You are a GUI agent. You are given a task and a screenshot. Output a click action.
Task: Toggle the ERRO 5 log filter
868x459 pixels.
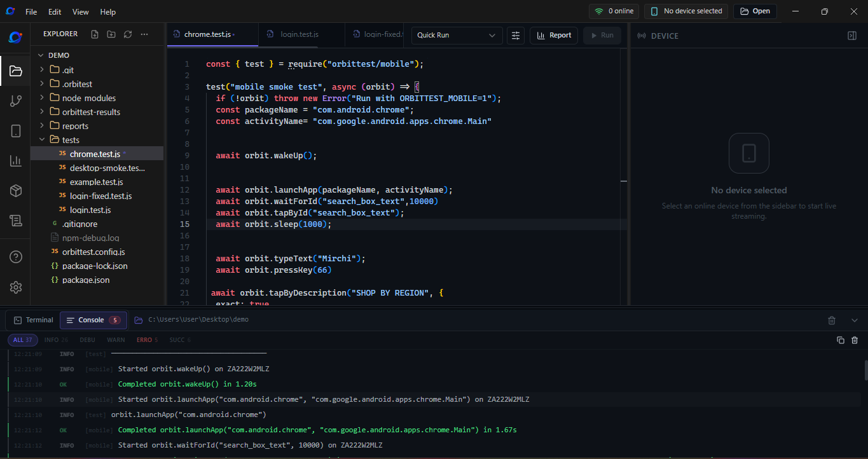click(147, 340)
